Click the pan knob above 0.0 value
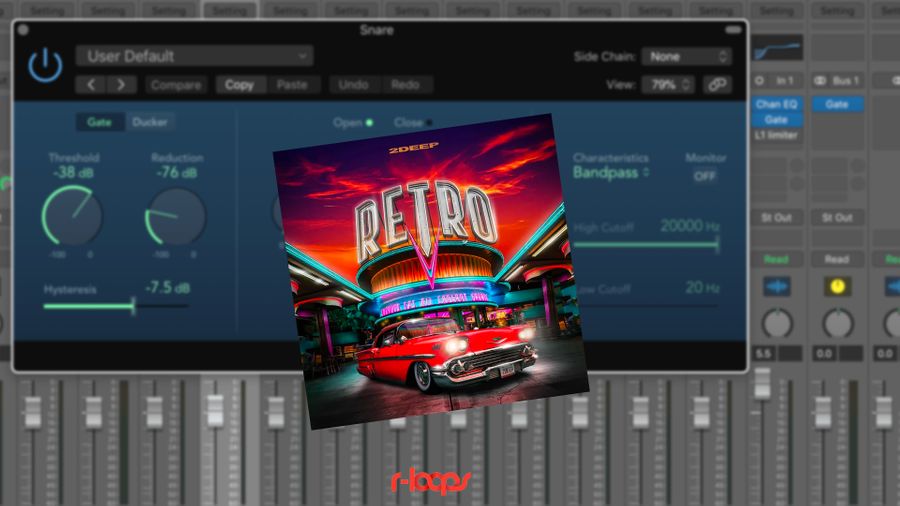 [838, 324]
